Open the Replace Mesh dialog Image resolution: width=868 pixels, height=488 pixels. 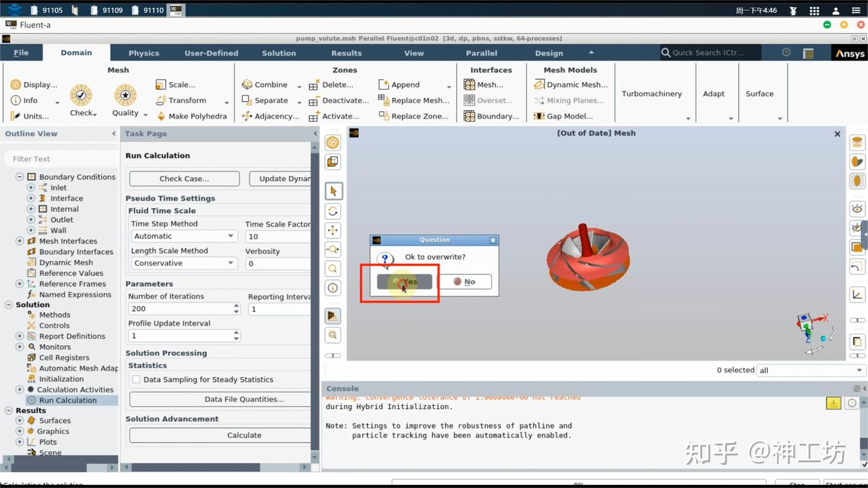click(414, 101)
